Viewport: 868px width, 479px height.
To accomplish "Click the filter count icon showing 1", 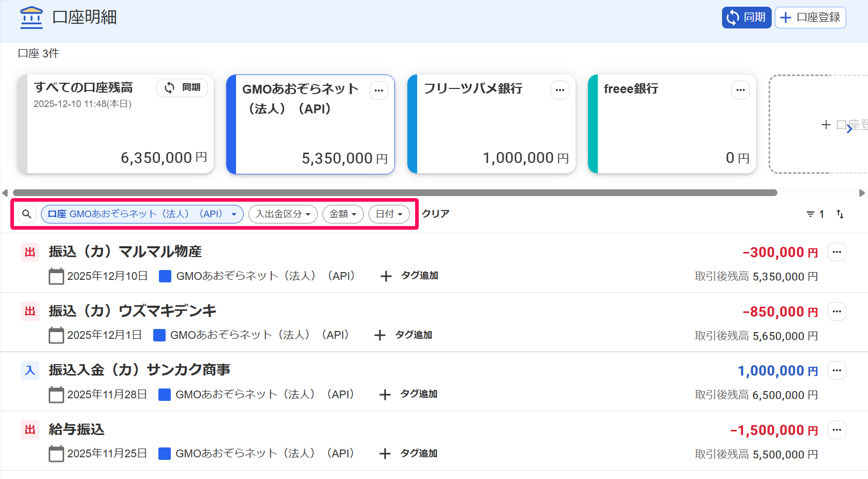I will click(x=815, y=214).
